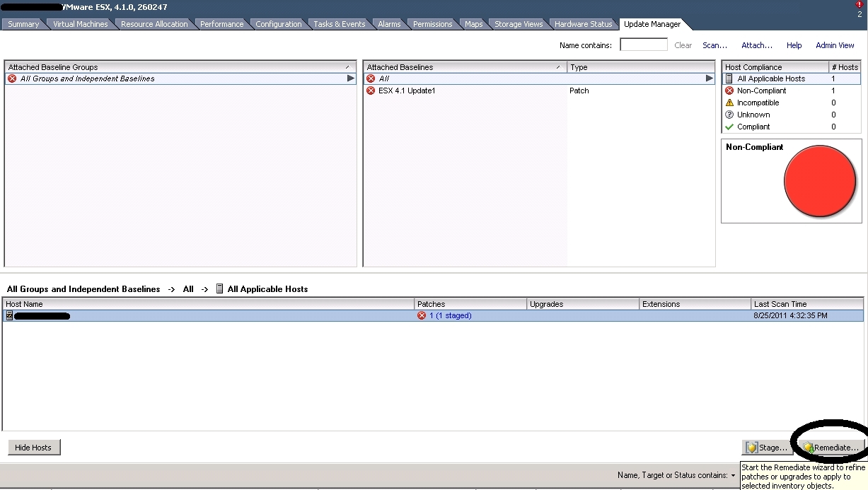
Task: Switch to the Permissions tab
Action: pyautogui.click(x=432, y=24)
